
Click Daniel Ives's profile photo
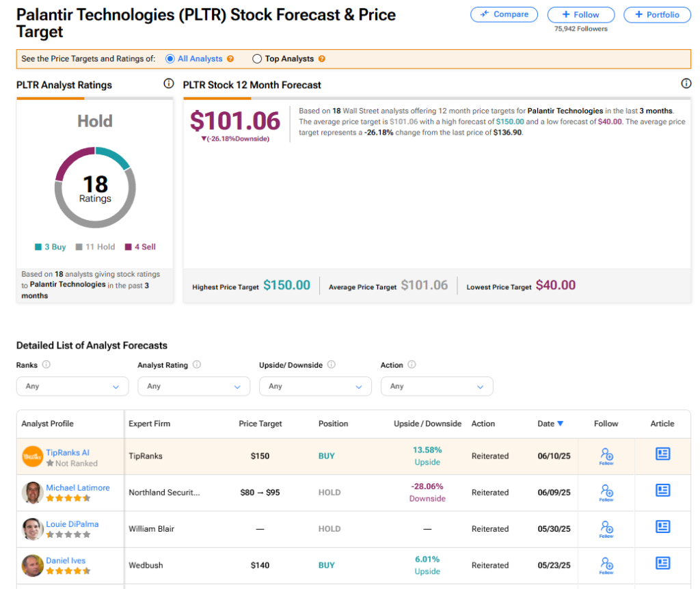point(33,565)
